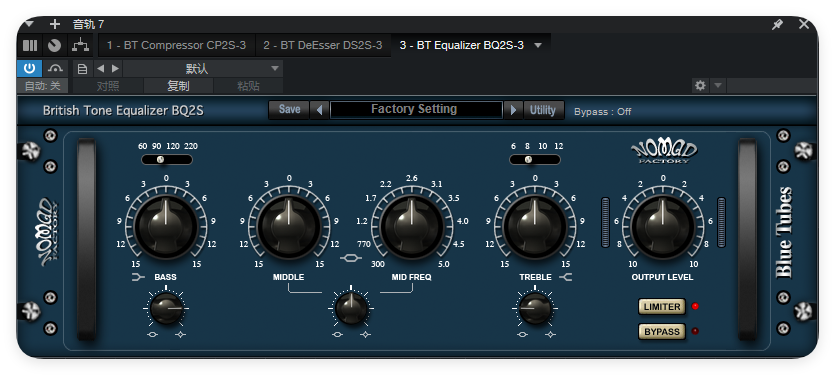Click the Save preset button
This screenshot has width=835, height=375.
click(x=289, y=110)
